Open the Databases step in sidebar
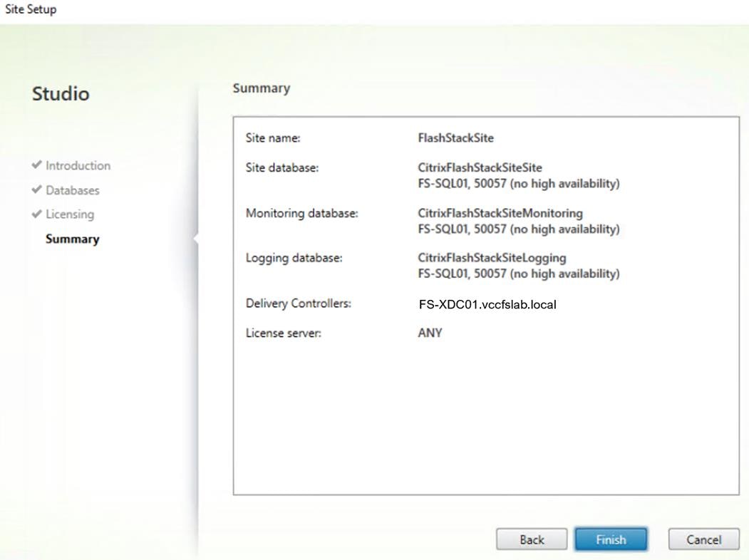749x560 pixels. click(73, 190)
